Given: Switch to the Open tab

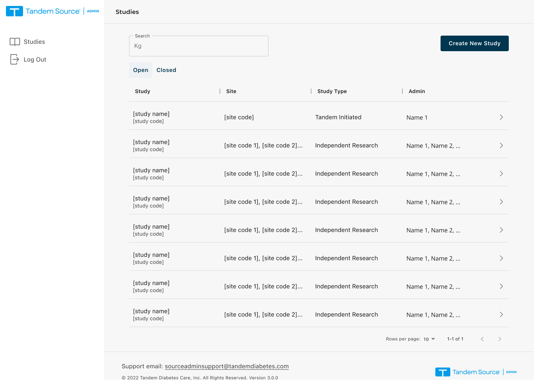Looking at the screenshot, I should (141, 70).
